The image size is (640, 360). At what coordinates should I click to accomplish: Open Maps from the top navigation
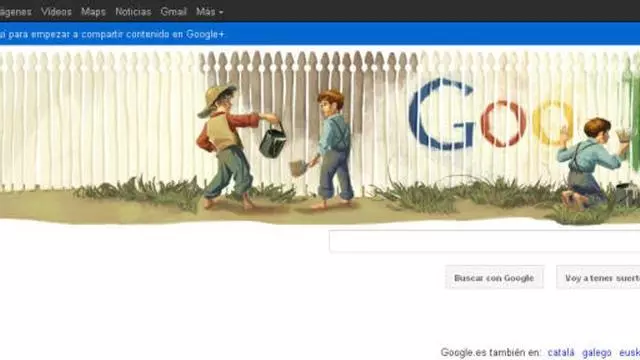tap(93, 12)
